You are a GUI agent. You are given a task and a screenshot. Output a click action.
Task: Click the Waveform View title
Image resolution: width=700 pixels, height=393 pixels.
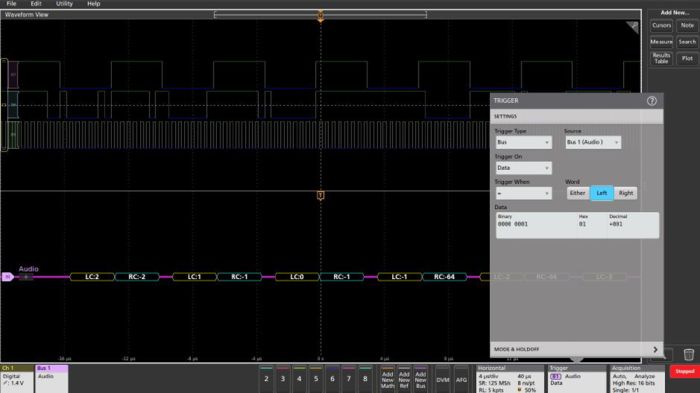26,15
